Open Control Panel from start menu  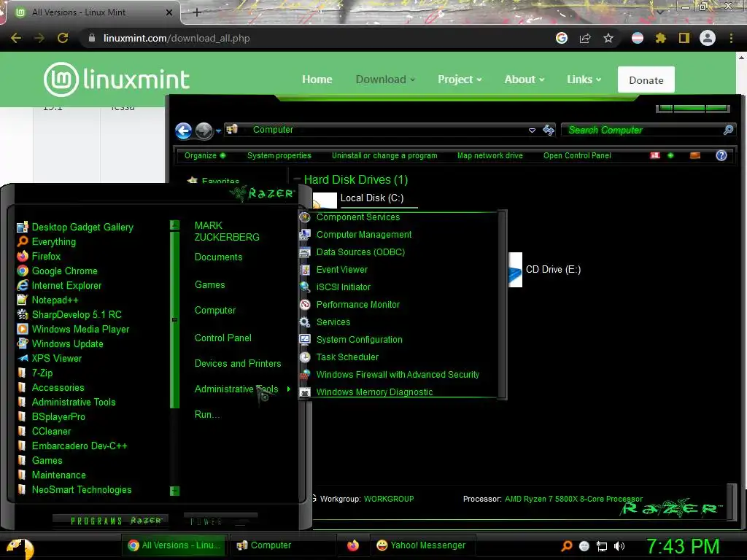pos(223,338)
